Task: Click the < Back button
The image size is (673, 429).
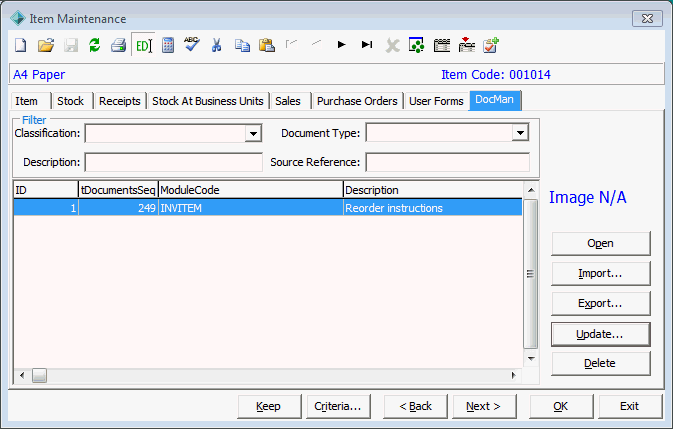Action: click(x=415, y=406)
